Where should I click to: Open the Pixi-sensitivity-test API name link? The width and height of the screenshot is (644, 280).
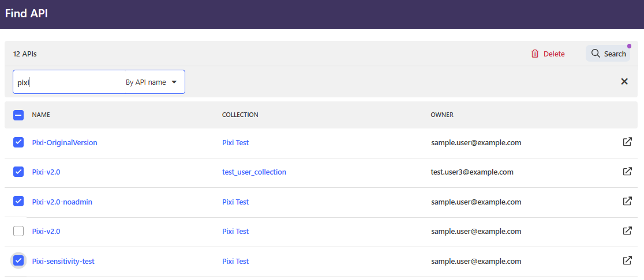(63, 261)
